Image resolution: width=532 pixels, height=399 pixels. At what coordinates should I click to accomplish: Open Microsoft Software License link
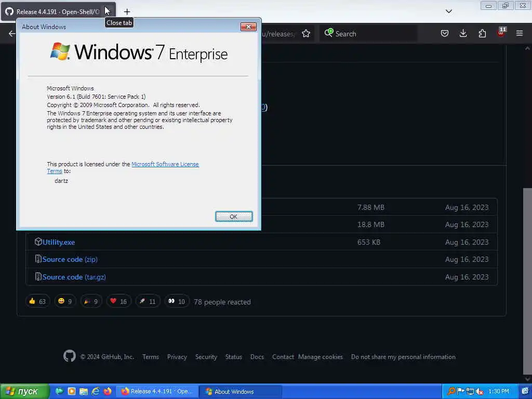point(165,164)
